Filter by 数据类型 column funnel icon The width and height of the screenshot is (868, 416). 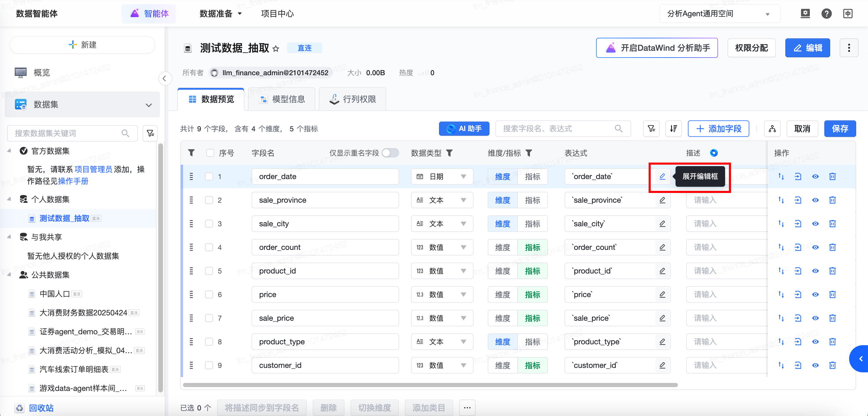[x=449, y=153]
